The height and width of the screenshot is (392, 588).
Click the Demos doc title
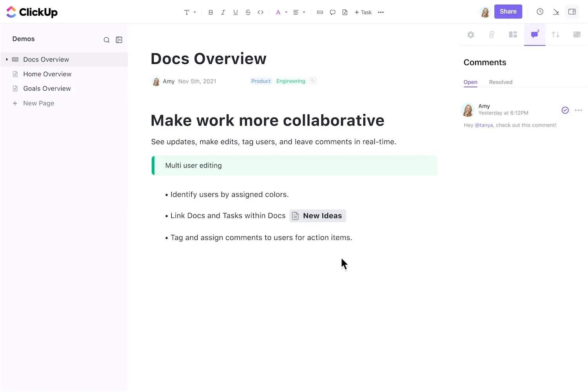click(24, 39)
